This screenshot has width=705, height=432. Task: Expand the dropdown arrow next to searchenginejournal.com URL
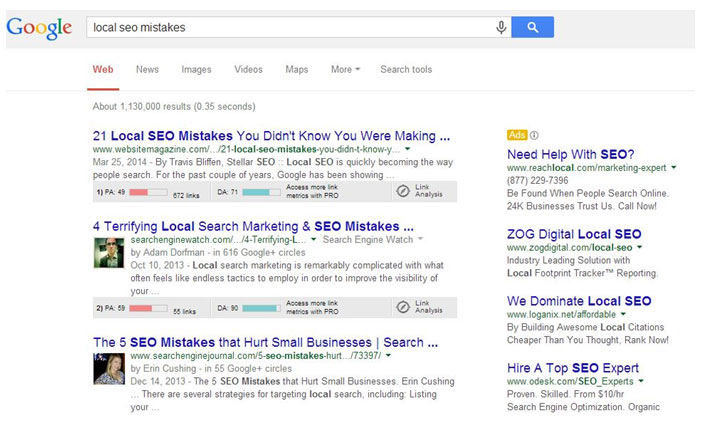[388, 355]
